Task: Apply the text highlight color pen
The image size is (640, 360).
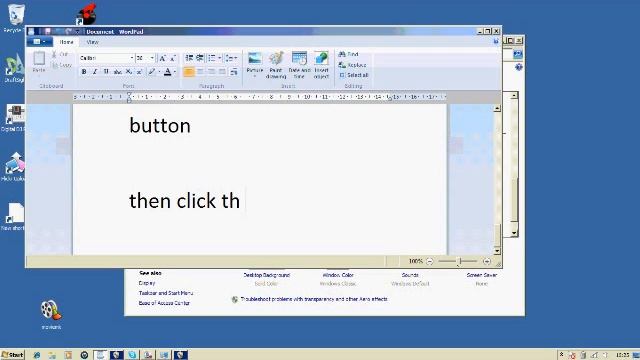Action: 152,72
